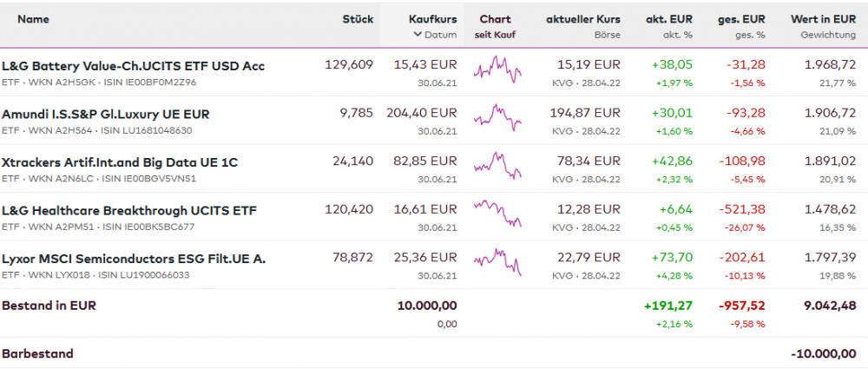Open the L&G Healthcare Breakthrough UCITS ETF link
This screenshot has width=868, height=369.
click(129, 210)
